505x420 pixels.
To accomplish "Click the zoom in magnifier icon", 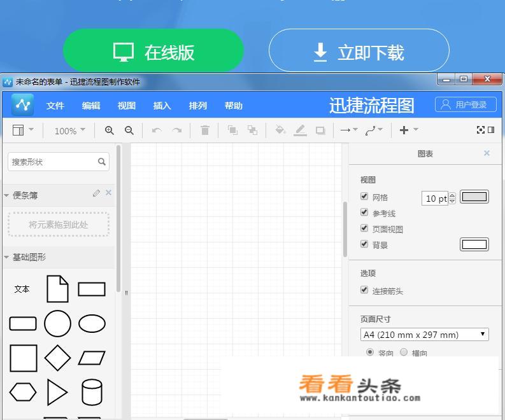I will (x=109, y=130).
